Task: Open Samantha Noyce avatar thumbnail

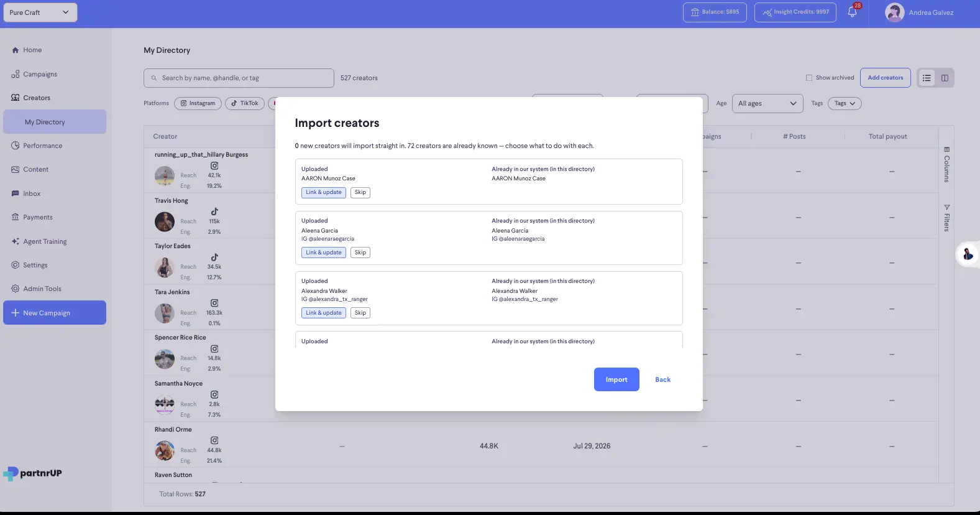Action: pos(165,405)
